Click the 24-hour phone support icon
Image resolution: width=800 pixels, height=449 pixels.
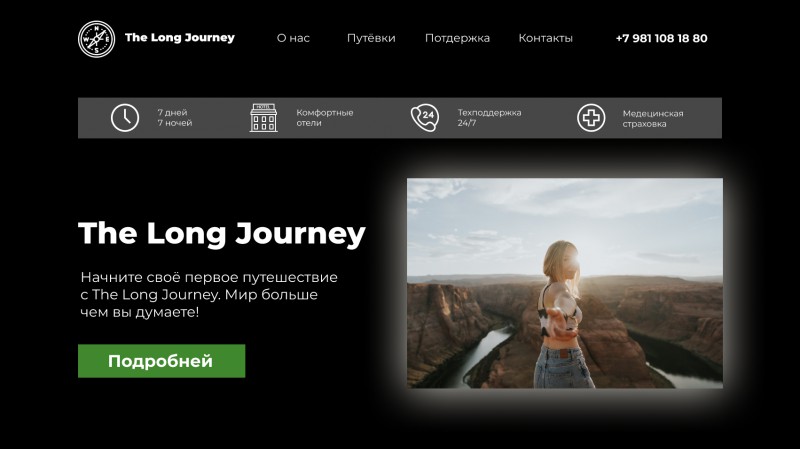[x=424, y=118]
